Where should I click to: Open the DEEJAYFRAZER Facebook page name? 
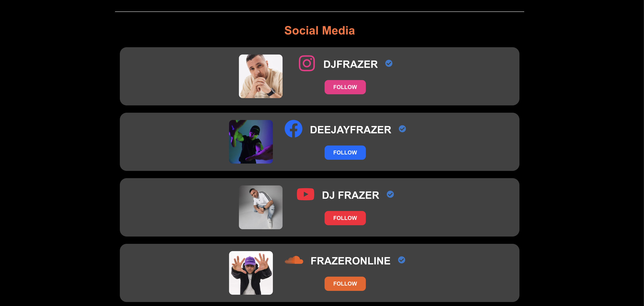[x=350, y=130]
